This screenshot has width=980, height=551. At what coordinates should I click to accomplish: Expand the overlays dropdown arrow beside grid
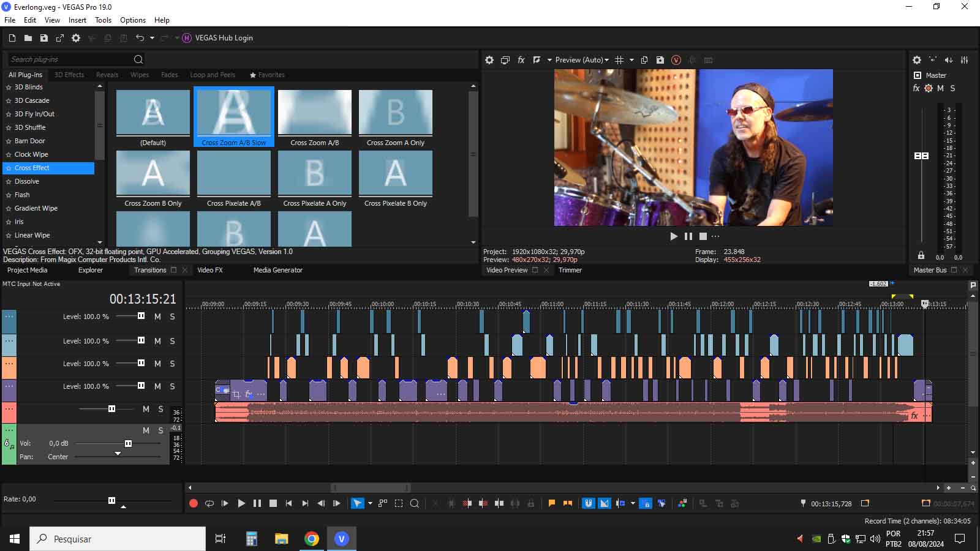[x=631, y=60]
